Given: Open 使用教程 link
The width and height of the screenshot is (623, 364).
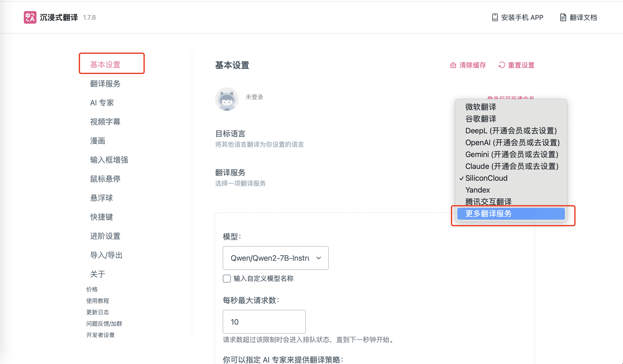Looking at the screenshot, I should click(97, 301).
